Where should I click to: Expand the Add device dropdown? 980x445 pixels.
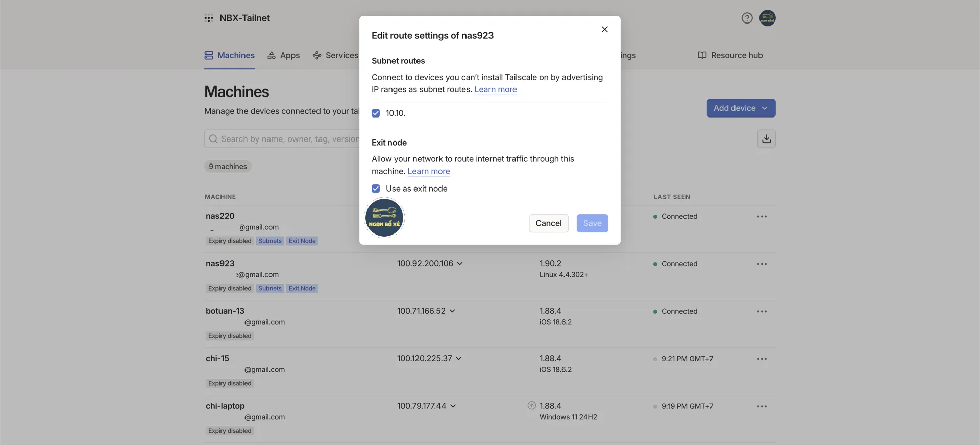coord(741,108)
